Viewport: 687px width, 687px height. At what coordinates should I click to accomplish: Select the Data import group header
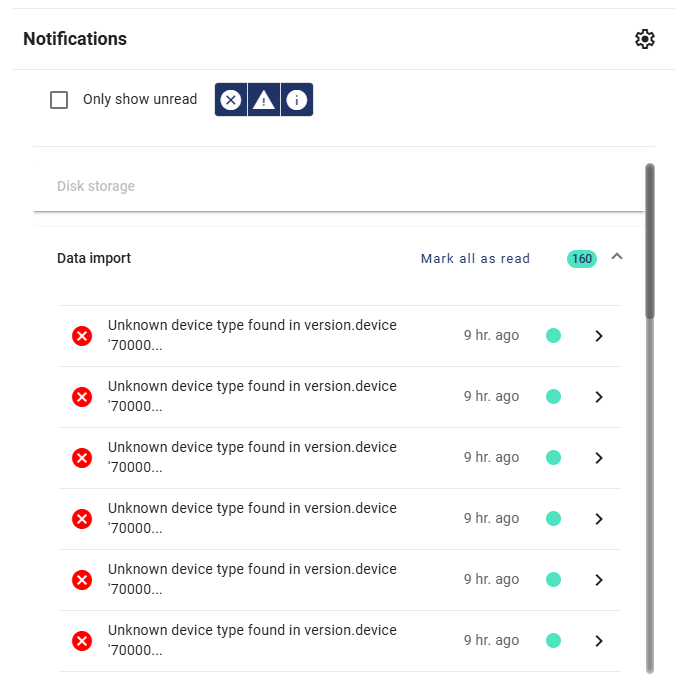[94, 258]
